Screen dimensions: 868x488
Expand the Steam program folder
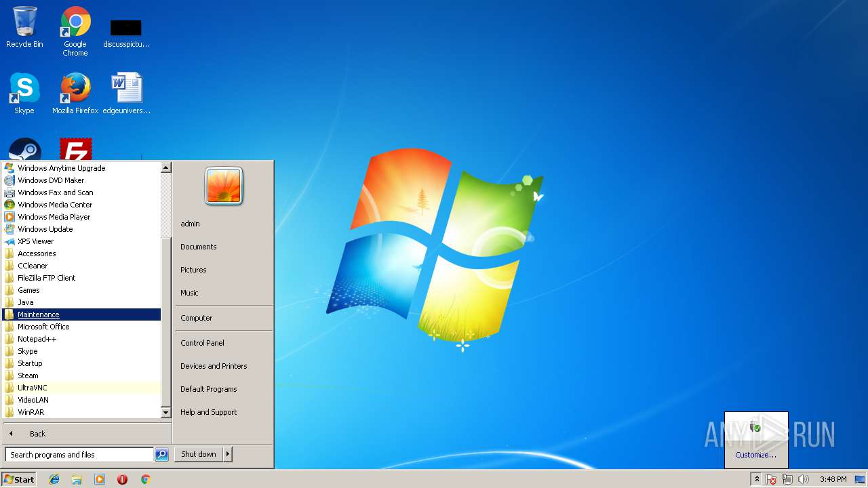81,375
